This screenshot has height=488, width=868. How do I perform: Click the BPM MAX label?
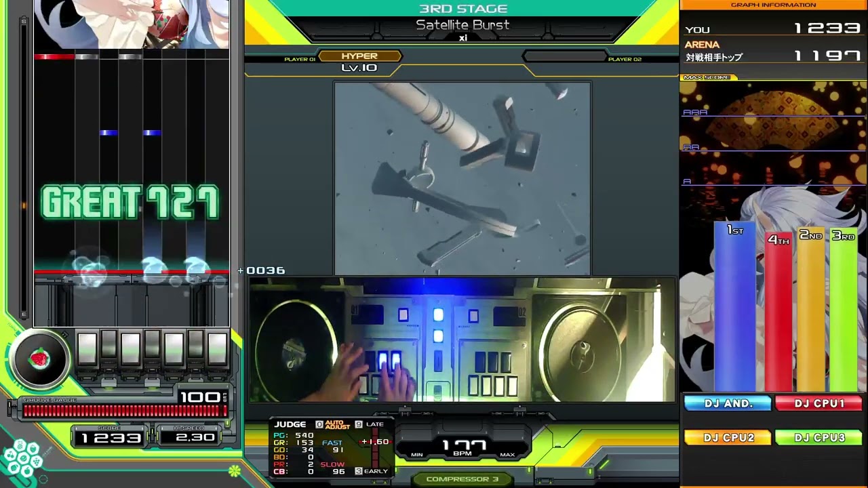pyautogui.click(x=507, y=455)
